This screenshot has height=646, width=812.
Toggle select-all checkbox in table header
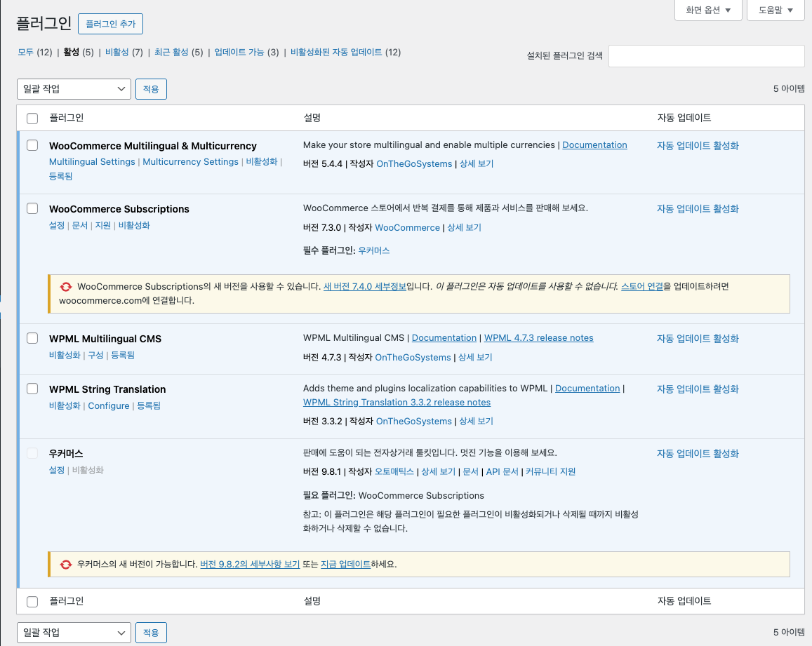pyautogui.click(x=32, y=118)
